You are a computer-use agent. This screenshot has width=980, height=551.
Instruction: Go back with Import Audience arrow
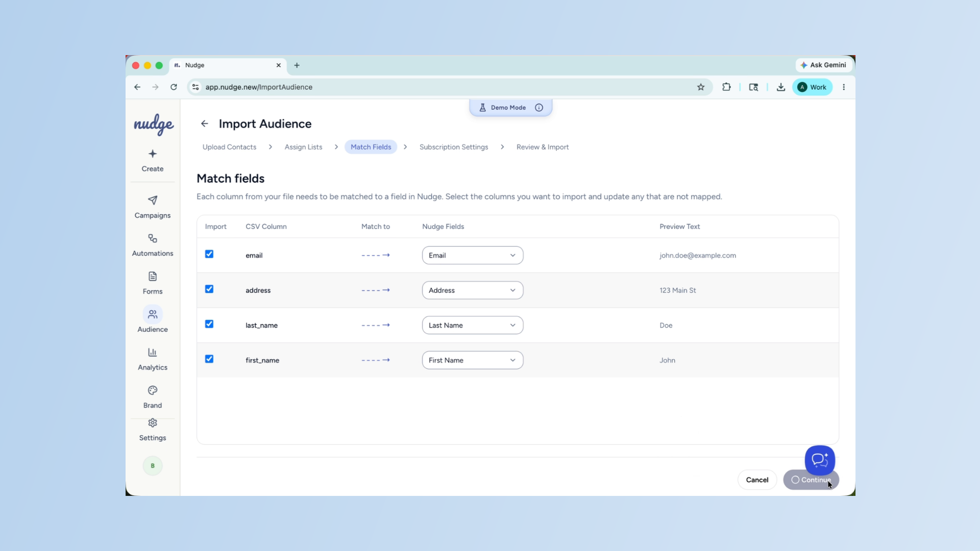click(205, 123)
